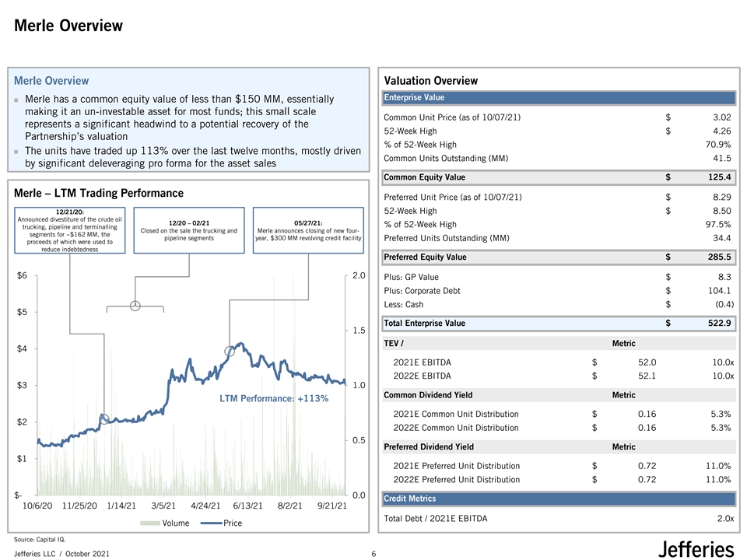This screenshot has height=560, width=747.
Task: Open the 12/21/20 divestiture announcement callout box
Action: tap(70, 229)
